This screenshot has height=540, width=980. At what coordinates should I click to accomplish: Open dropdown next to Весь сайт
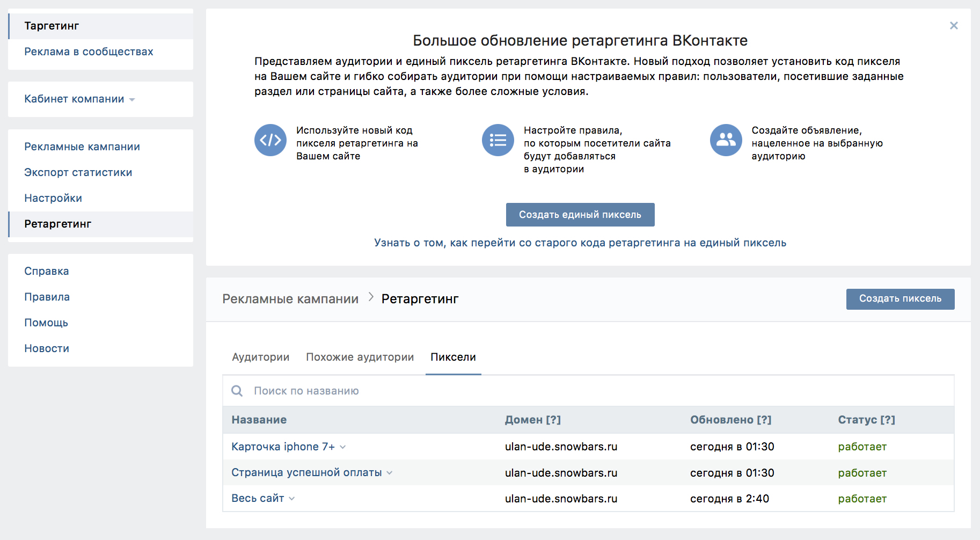pyautogui.click(x=292, y=499)
